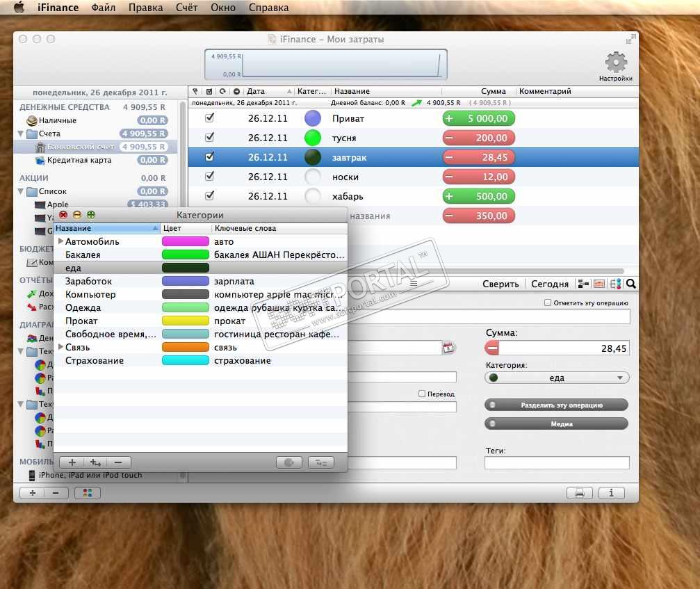Viewport: 700px width, 589px height.
Task: Click the Медиа button
Action: pyautogui.click(x=556, y=423)
